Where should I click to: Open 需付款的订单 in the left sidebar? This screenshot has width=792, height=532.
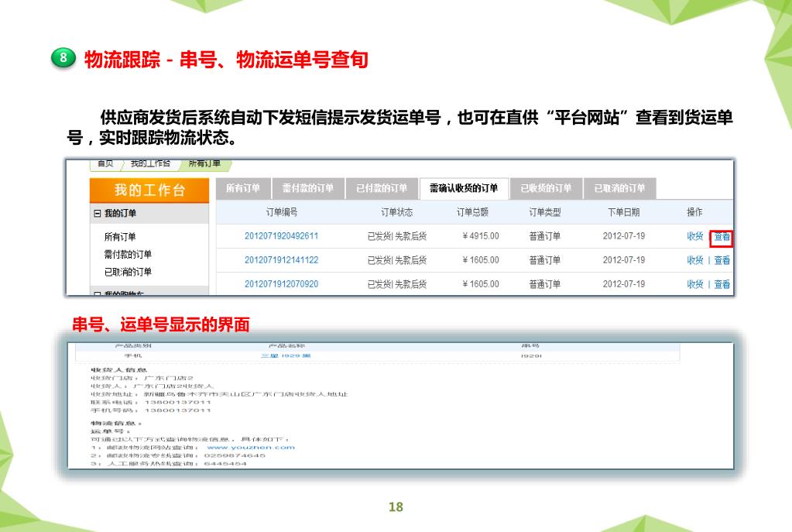point(128,254)
